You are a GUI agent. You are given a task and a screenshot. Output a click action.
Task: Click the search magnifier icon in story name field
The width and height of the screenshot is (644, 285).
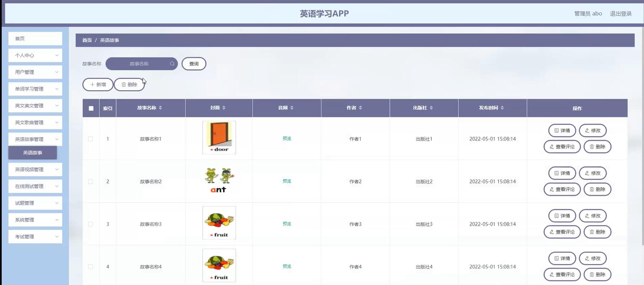(x=172, y=64)
